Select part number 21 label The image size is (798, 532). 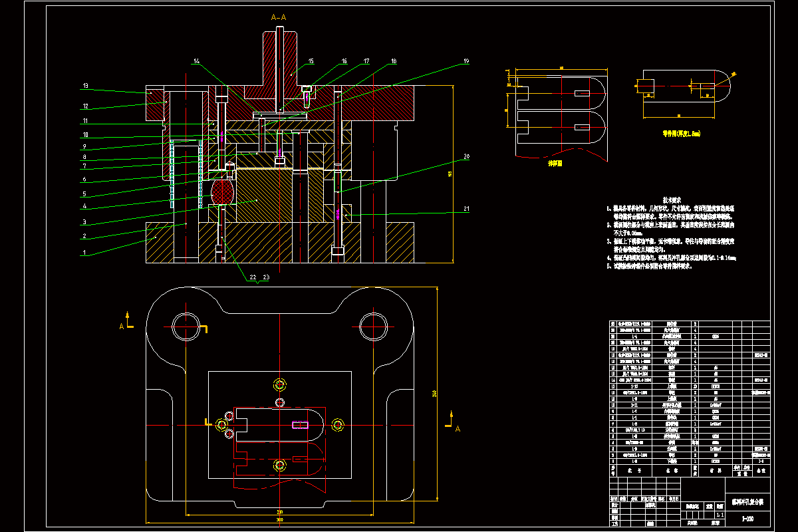[466, 209]
